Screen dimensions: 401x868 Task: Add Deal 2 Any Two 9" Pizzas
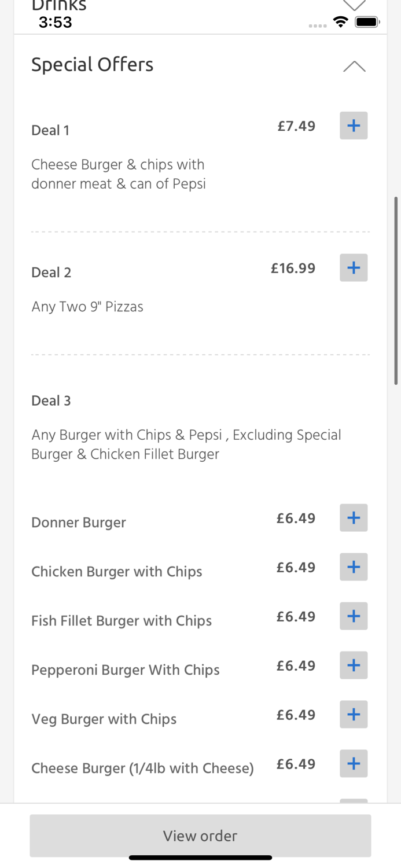354,267
